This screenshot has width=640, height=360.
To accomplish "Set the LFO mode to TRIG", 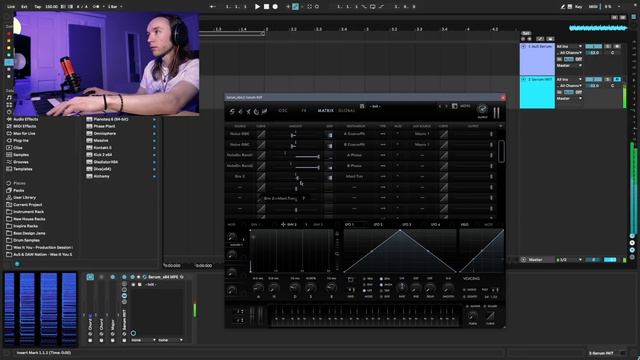I will click(364, 279).
